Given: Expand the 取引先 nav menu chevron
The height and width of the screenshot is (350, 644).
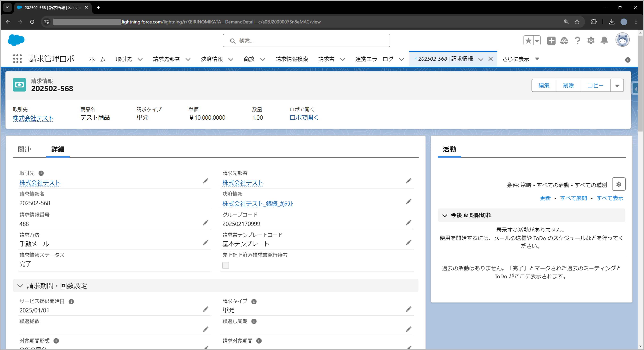Looking at the screenshot, I should 140,60.
